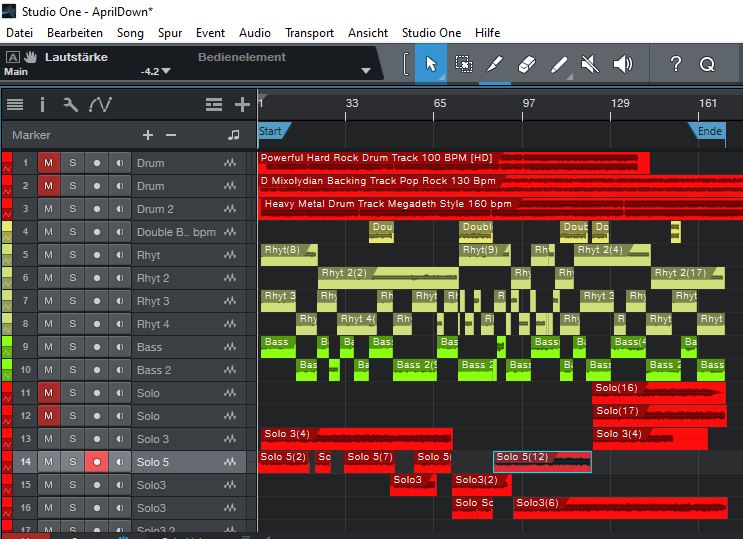Click waveform icon on Rhyt 3 track

pos(230,301)
